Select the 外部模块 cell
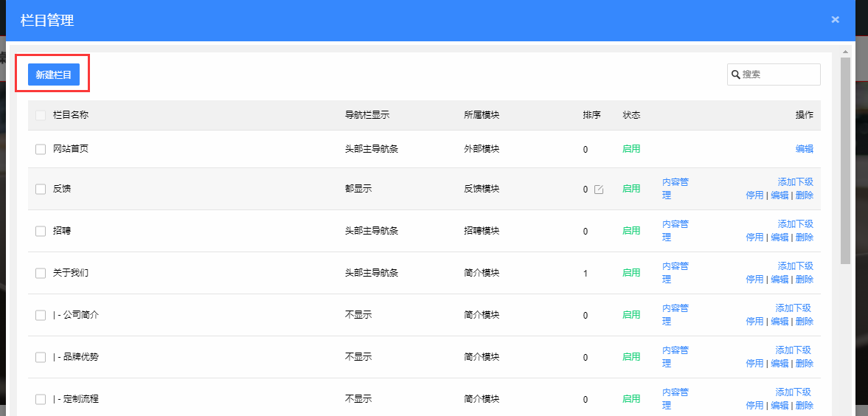 pos(482,149)
